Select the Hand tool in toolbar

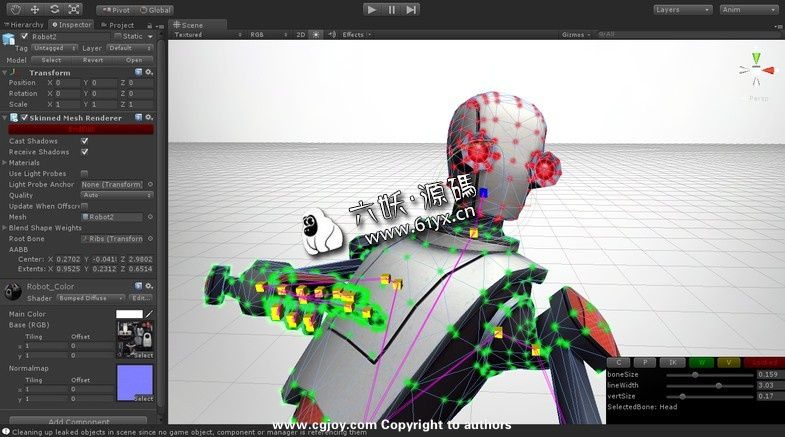click(16, 9)
